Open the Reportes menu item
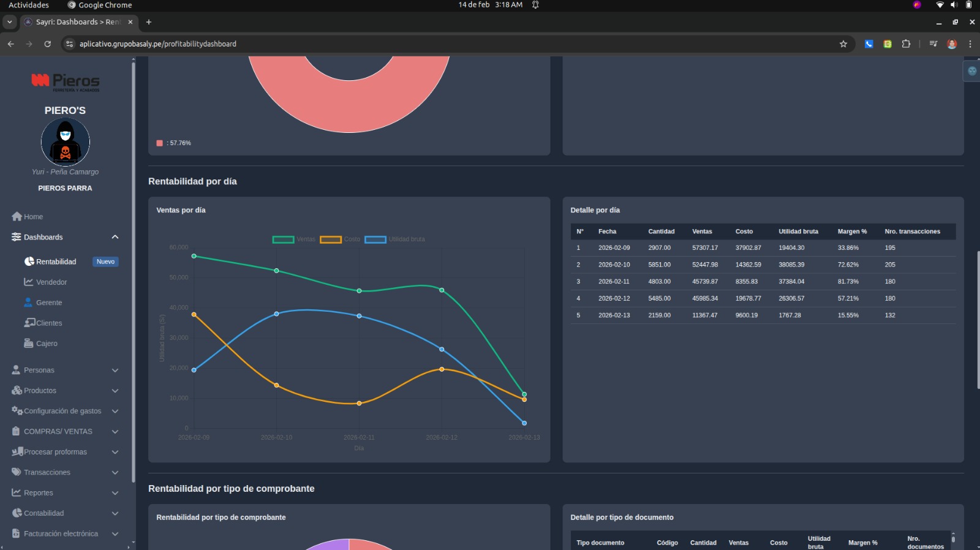This screenshot has height=550, width=980. point(39,493)
